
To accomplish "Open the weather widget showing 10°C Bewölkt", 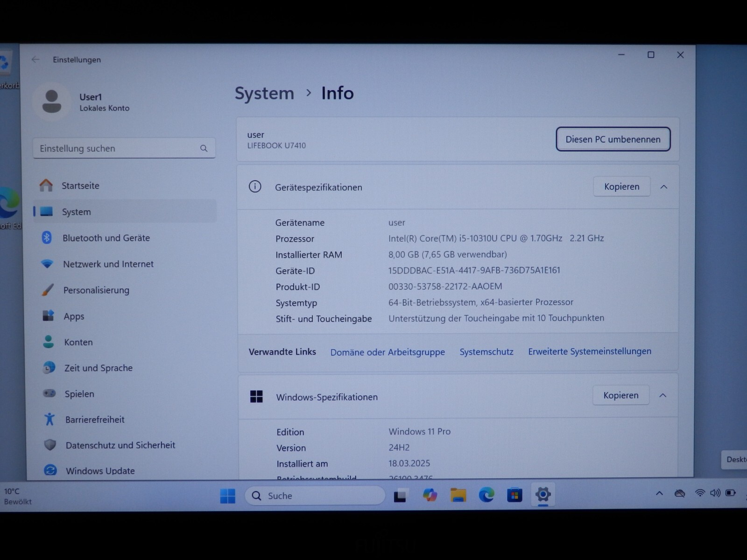I will (x=18, y=497).
